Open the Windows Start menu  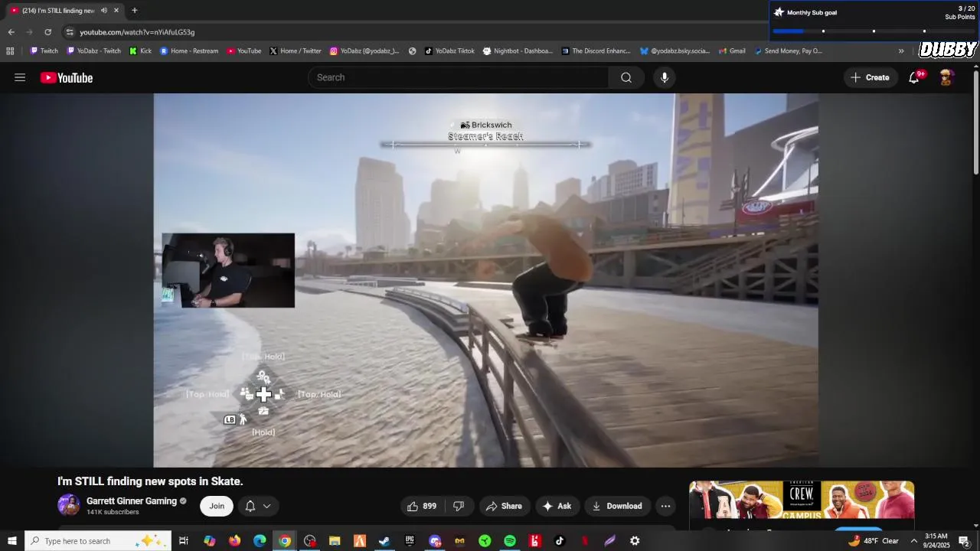(x=11, y=541)
